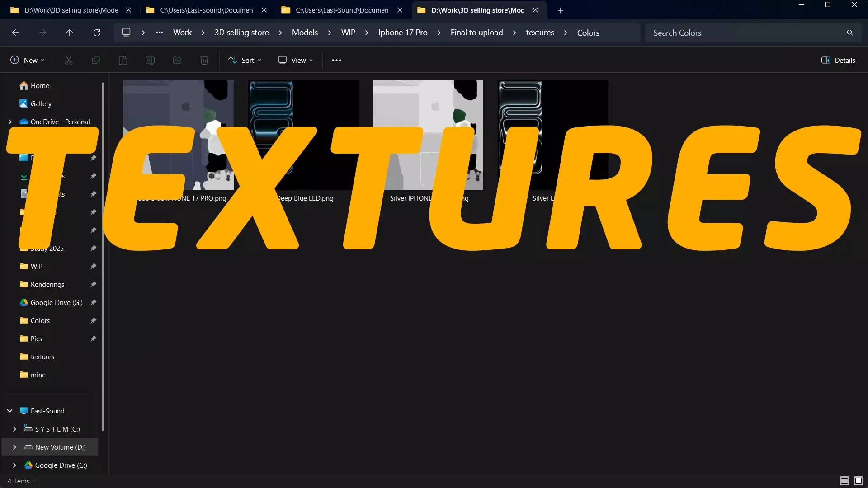Click the Refresh icon in the navigation bar
The image size is (868, 488).
click(97, 33)
